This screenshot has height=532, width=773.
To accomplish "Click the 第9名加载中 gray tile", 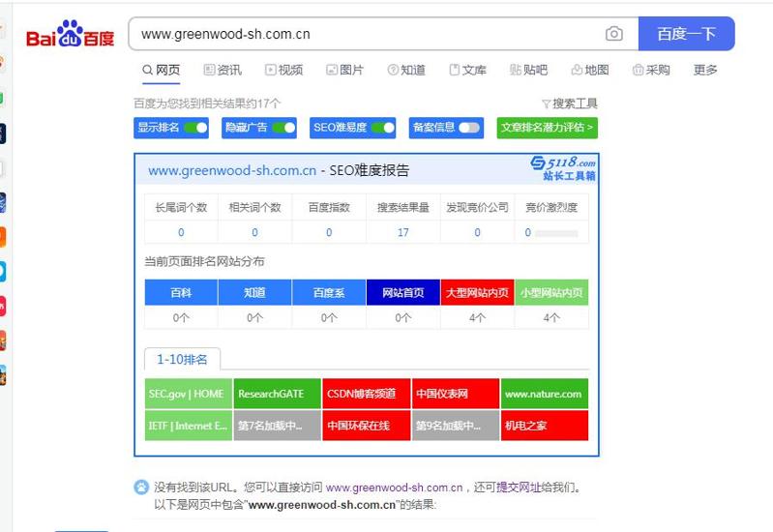I will 456,425.
